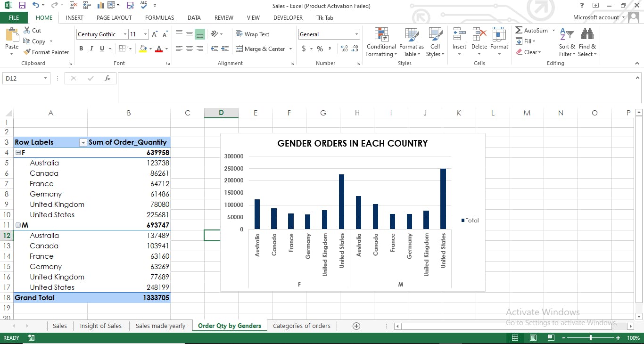
Task: Click the Undo arrow icon
Action: [x=36, y=6]
